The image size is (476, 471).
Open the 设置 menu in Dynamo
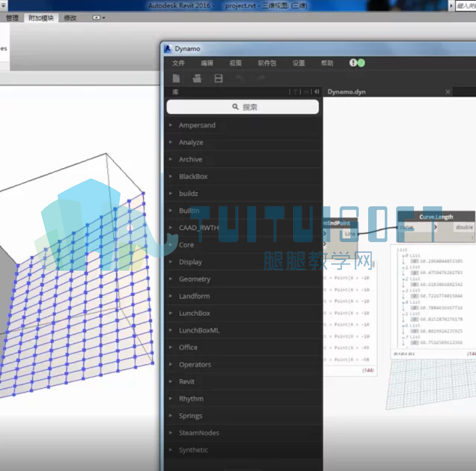298,63
